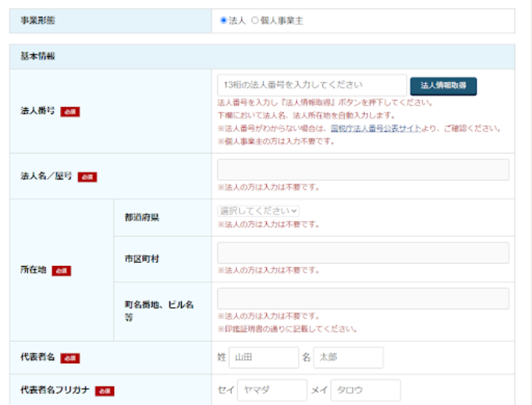Click the 必須 badge beside 法人名／屋号

pos(87,177)
